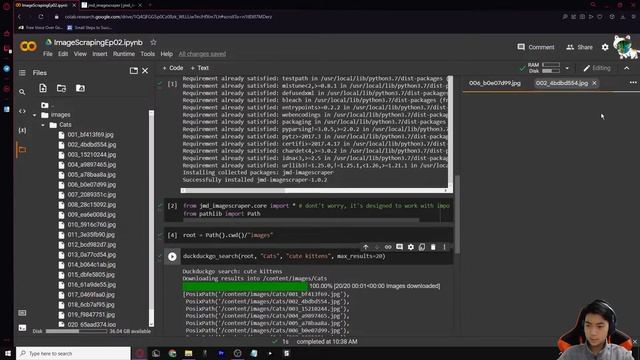The height and width of the screenshot is (360, 640).
Task: Collapse the images folder arrow
Action: (x=34, y=115)
